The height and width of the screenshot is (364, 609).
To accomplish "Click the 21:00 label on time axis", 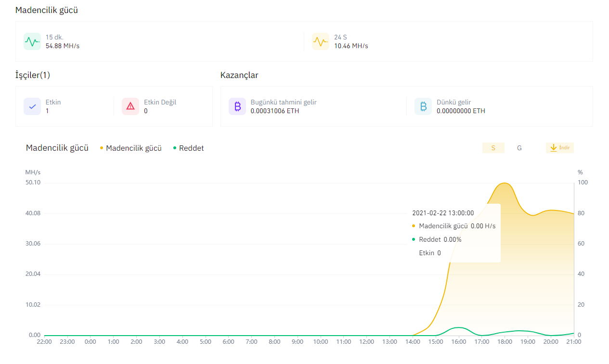I will click(573, 342).
